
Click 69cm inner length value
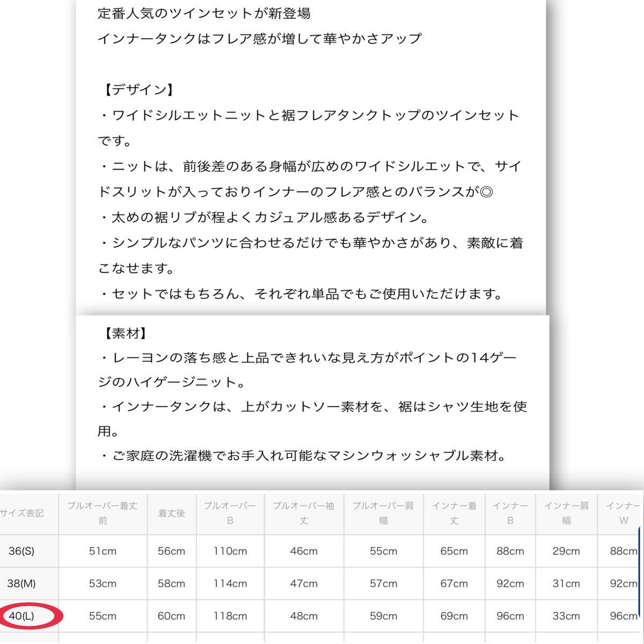455,616
